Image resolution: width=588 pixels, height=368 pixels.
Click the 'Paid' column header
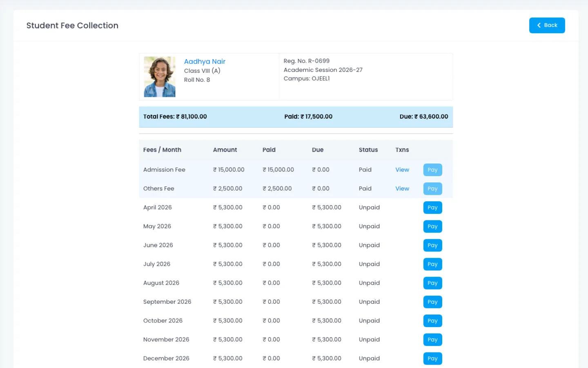click(x=269, y=150)
